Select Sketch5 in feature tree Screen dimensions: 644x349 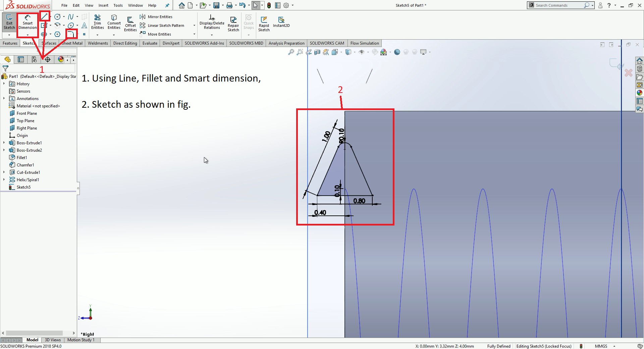click(x=20, y=187)
